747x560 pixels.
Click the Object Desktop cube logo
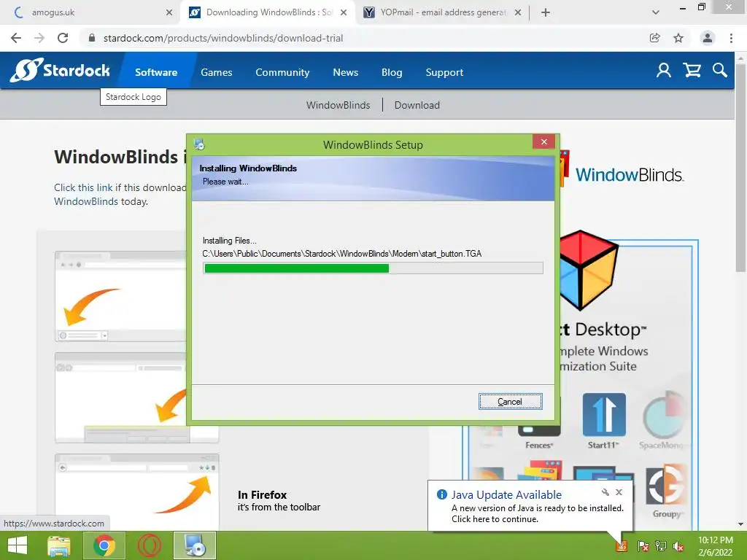tap(589, 270)
